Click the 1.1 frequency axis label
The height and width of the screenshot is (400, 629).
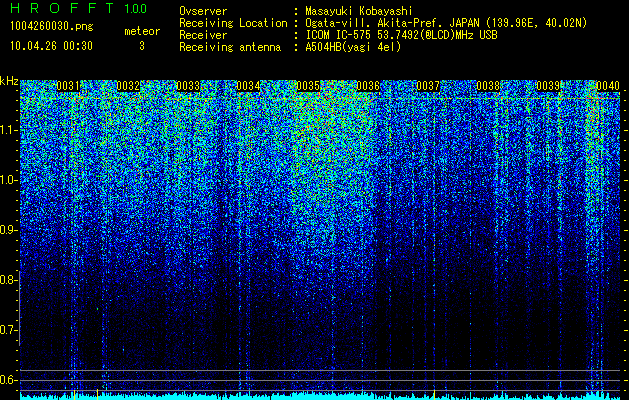[9, 130]
